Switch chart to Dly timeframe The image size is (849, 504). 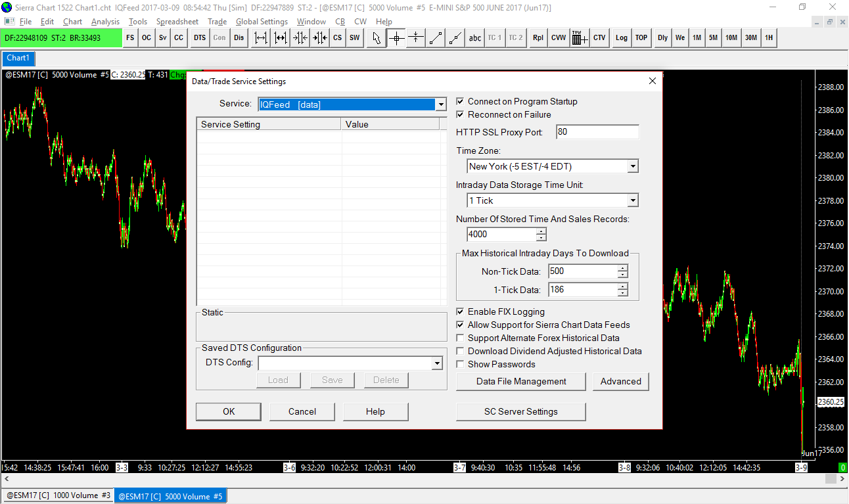663,38
